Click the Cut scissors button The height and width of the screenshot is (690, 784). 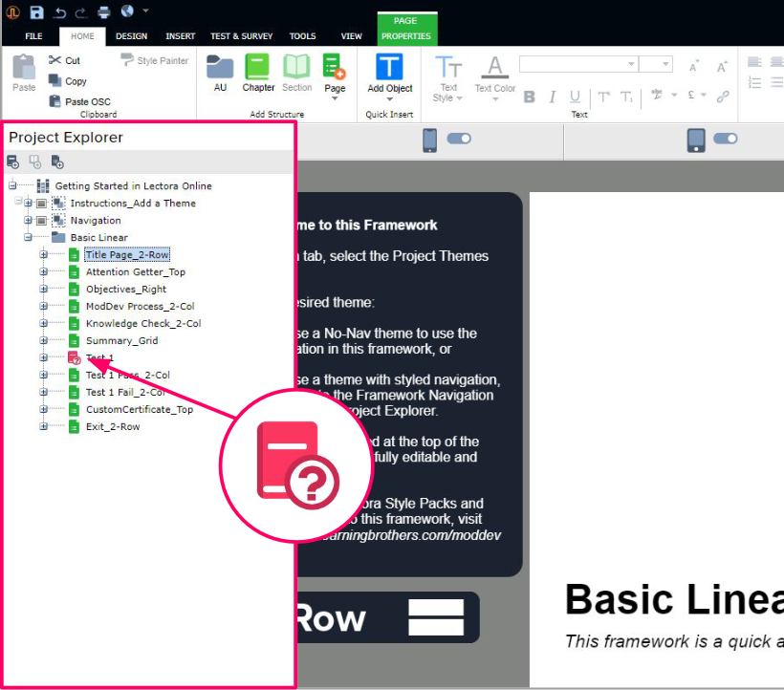click(x=64, y=60)
